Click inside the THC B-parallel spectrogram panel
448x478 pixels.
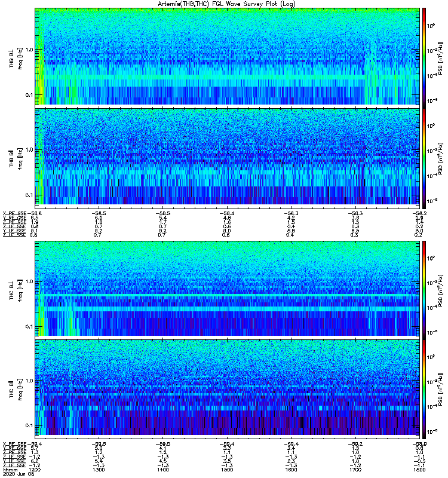coord(228,387)
